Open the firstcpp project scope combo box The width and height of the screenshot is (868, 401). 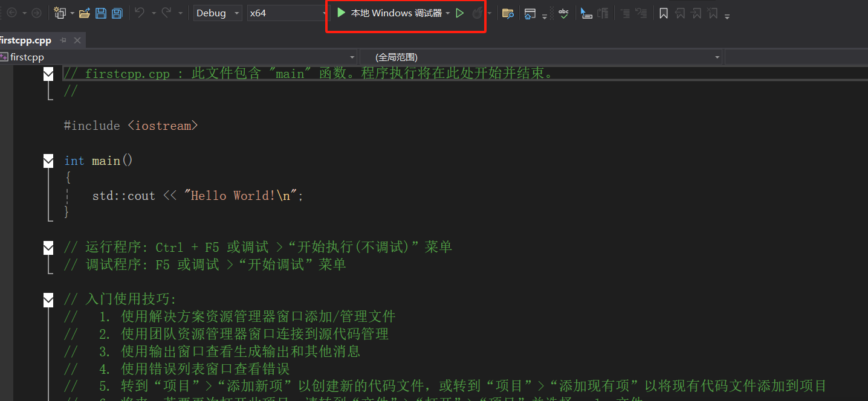[177, 57]
